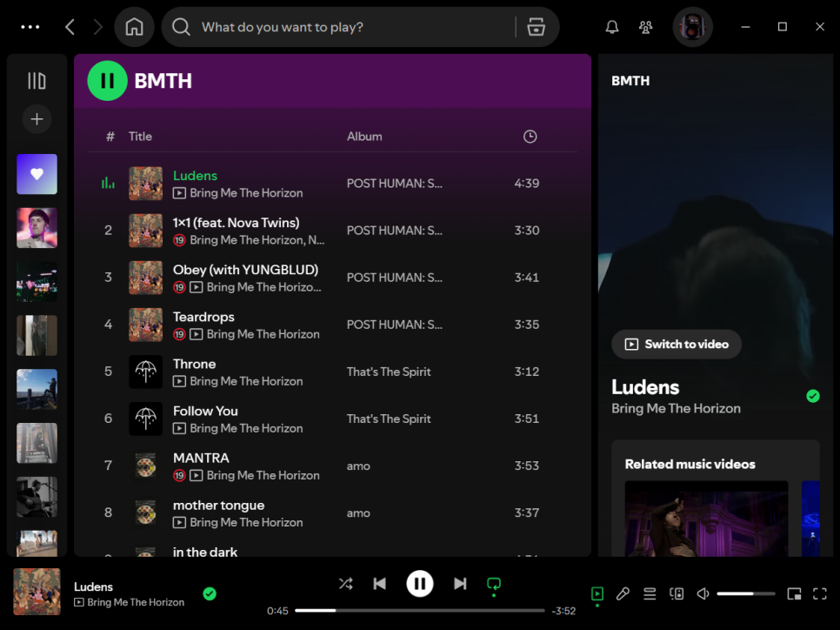Open 'Bring Me The Horizon' in the right panel

[676, 409]
